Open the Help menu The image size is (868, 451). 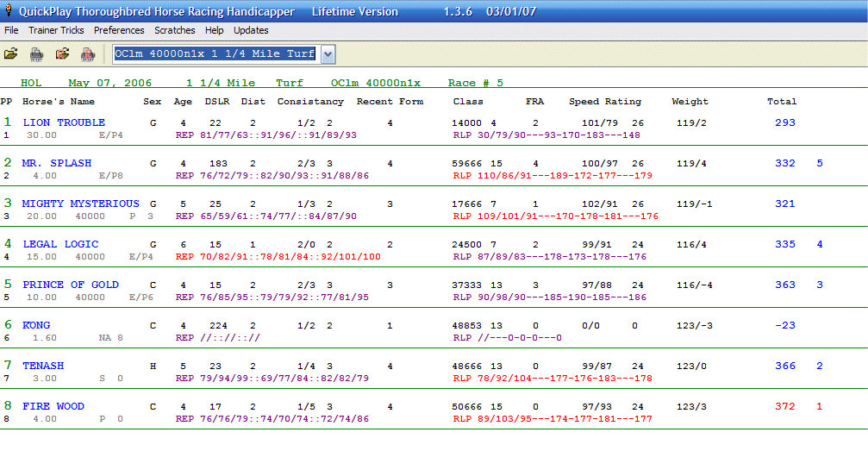pos(215,30)
